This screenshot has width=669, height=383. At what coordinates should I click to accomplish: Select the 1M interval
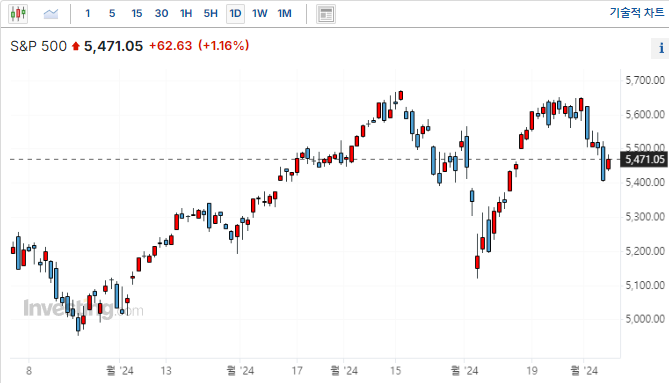point(285,14)
